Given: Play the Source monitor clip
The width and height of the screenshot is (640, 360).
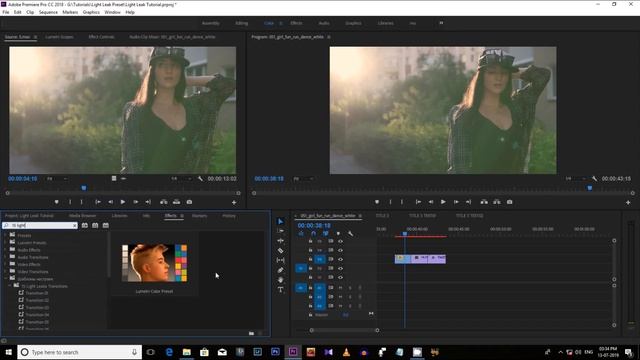Looking at the screenshot, I should 123,202.
